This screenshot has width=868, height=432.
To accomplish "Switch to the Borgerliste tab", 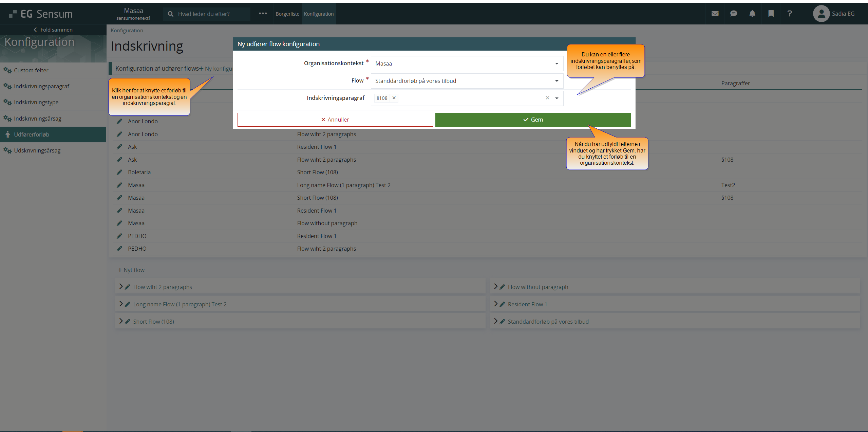I will click(287, 14).
